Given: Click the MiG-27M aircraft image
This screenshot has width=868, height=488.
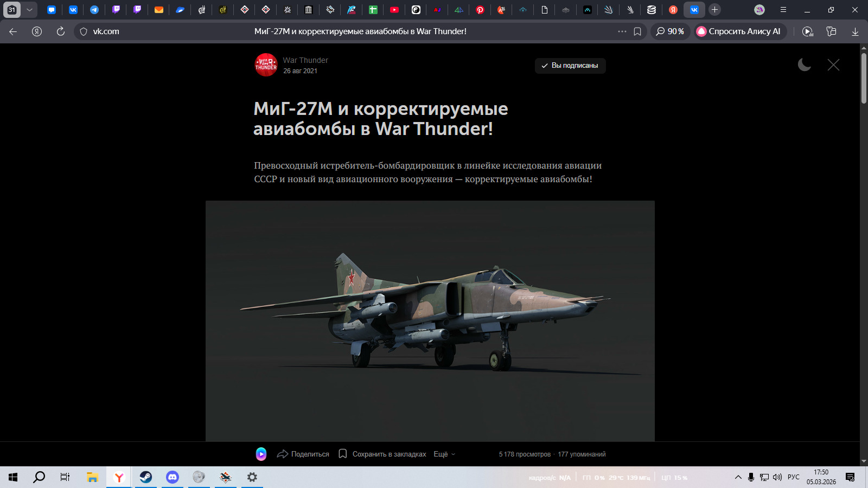Looking at the screenshot, I should click(x=430, y=320).
